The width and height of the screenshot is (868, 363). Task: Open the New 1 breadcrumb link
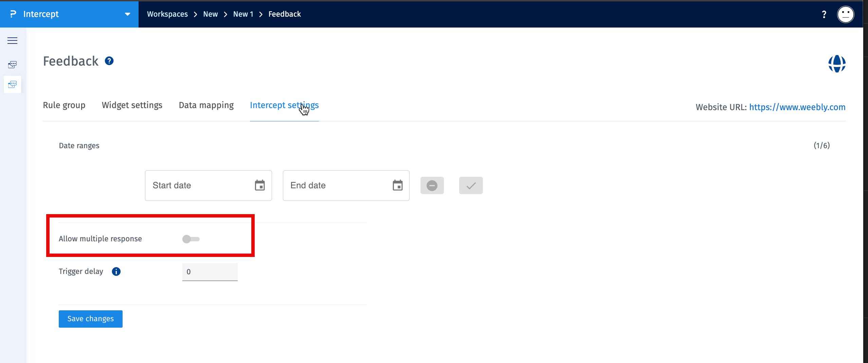(243, 14)
